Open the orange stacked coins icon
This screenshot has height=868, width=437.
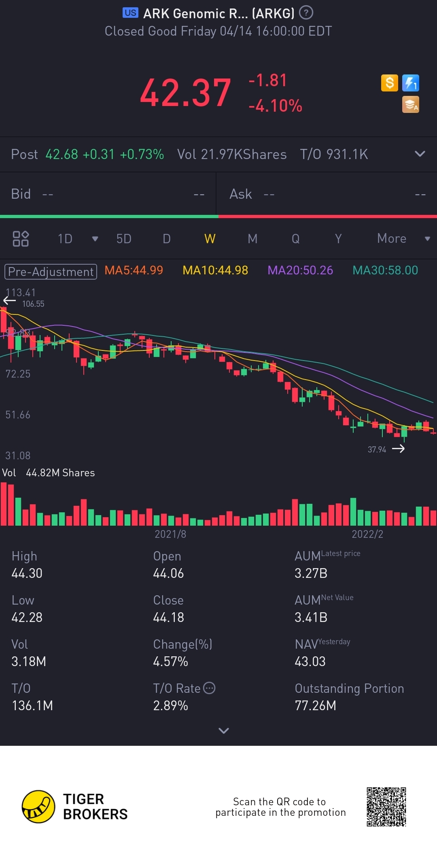411,104
